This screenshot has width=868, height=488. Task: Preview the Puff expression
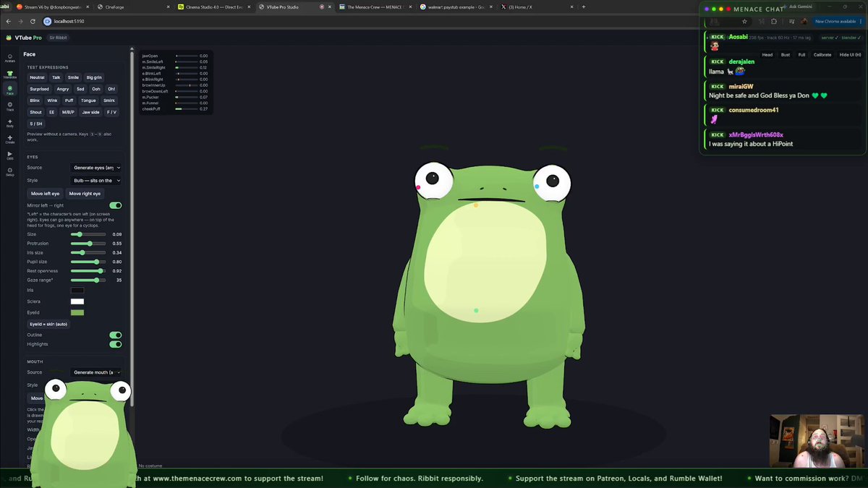coord(69,100)
